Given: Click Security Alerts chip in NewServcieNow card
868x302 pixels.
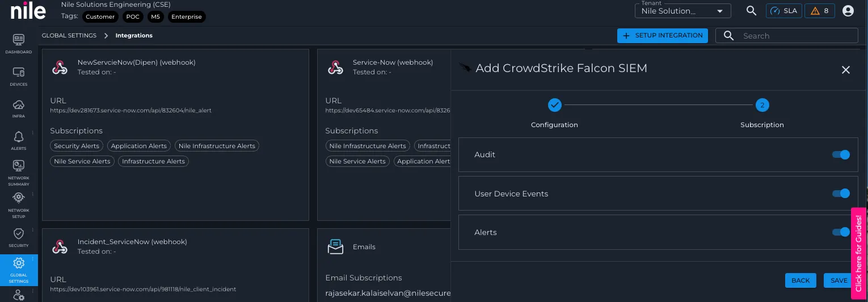Looking at the screenshot, I should (77, 146).
